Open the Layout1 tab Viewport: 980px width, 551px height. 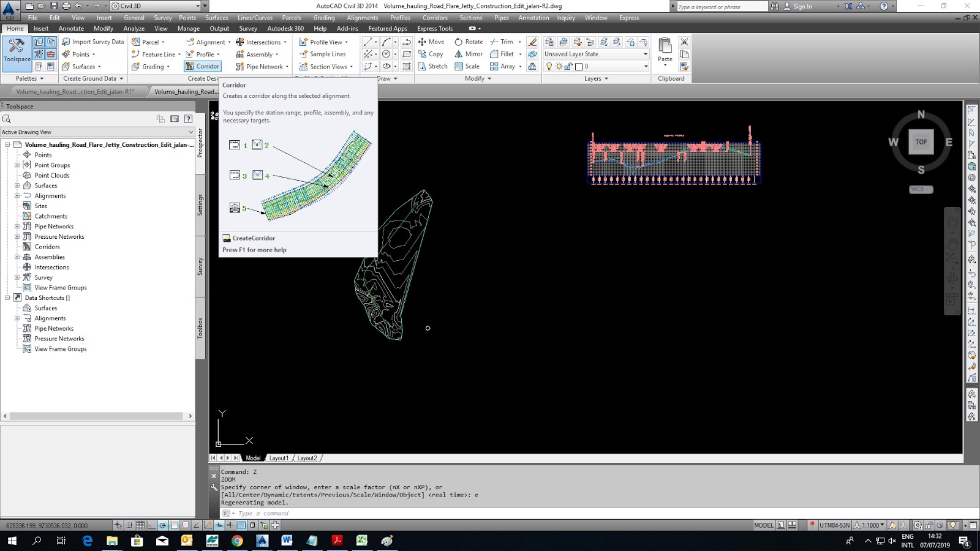pos(279,457)
